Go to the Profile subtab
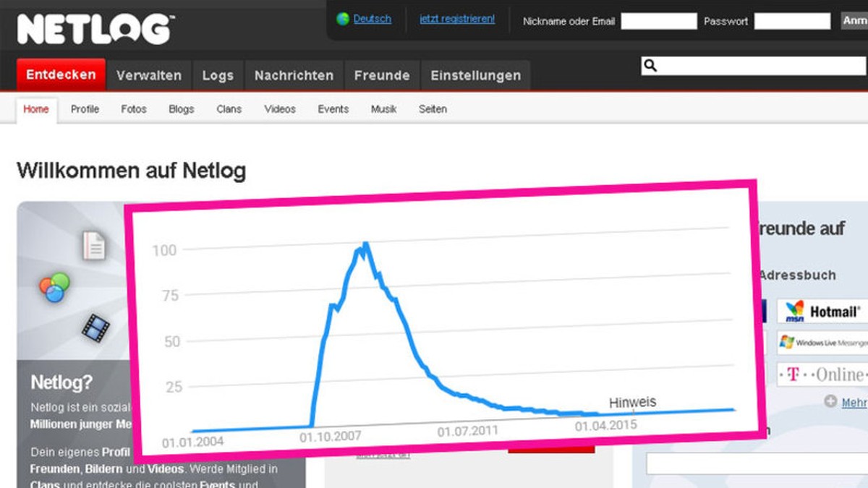This screenshot has height=488, width=868. pyautogui.click(x=85, y=109)
